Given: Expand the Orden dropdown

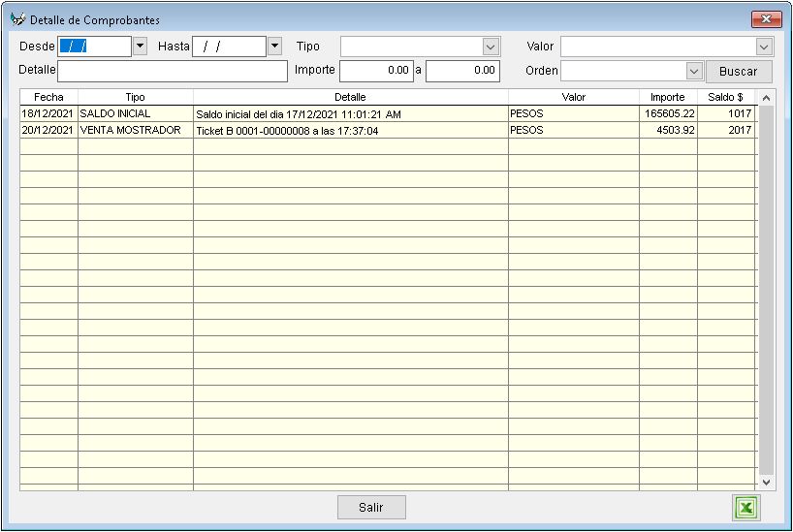Looking at the screenshot, I should click(x=693, y=71).
